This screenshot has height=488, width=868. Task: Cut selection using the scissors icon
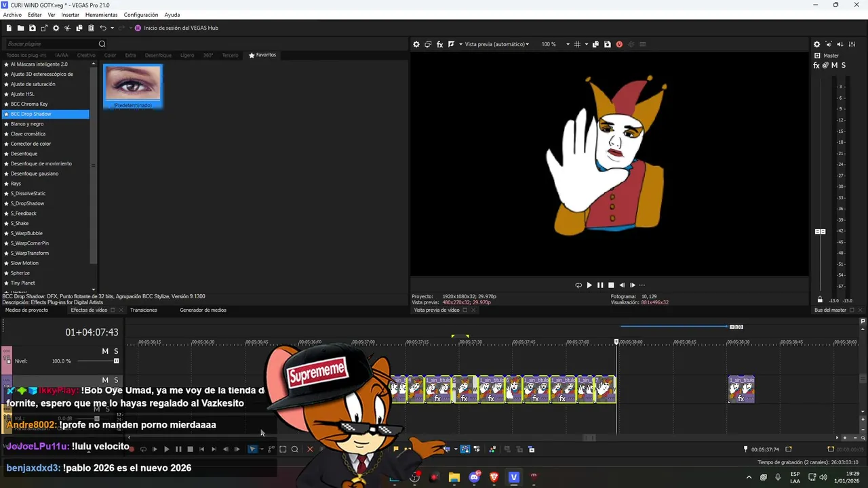67,28
